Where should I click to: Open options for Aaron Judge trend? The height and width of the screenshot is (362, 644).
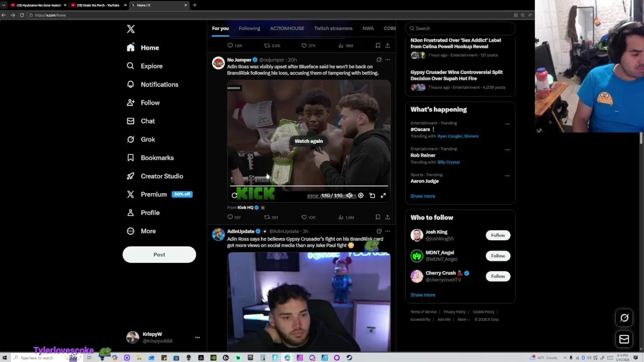click(x=507, y=176)
